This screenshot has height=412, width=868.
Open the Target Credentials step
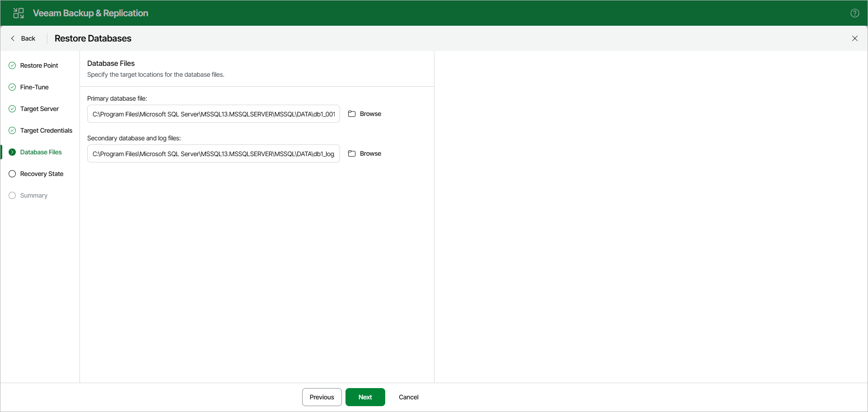(46, 130)
